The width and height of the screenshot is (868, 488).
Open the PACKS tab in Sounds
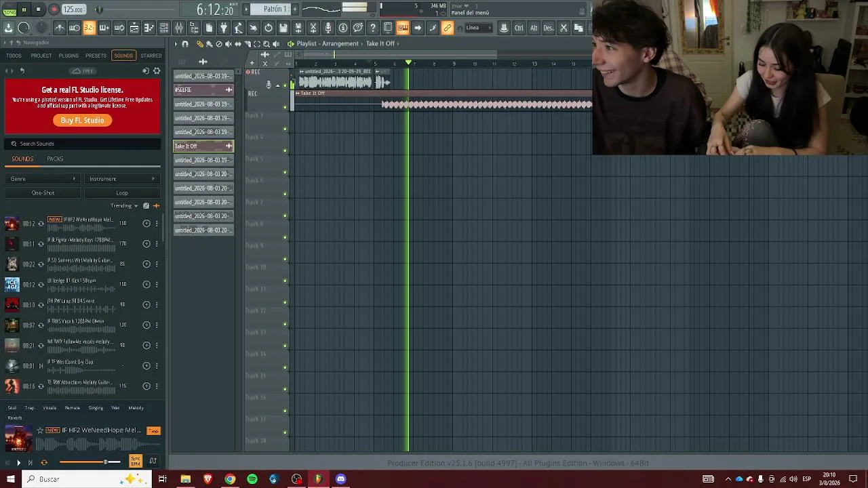click(55, 159)
